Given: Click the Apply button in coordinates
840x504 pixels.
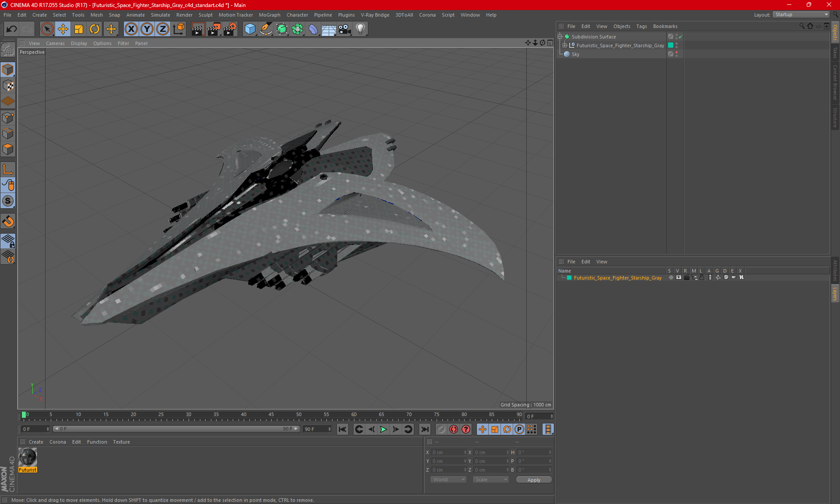Looking at the screenshot, I should pos(534,480).
